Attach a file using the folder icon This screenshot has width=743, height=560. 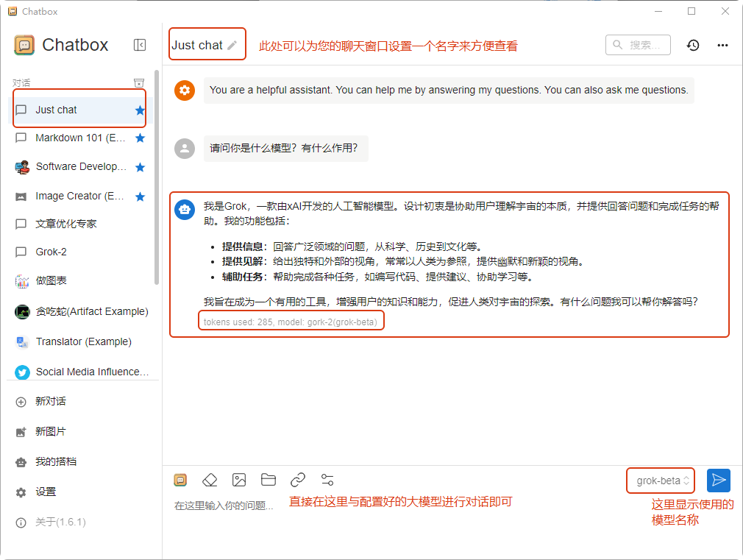pyautogui.click(x=269, y=480)
